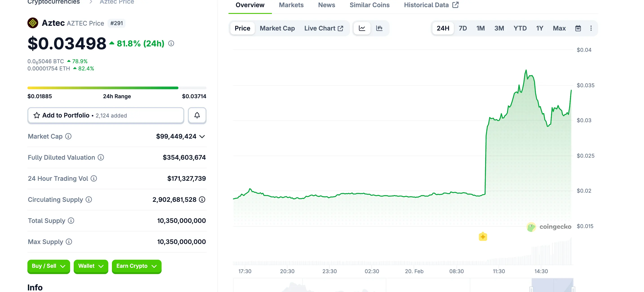Screen dimensions: 644x292
Task: Select the line chart icon
Action: [x=362, y=28]
